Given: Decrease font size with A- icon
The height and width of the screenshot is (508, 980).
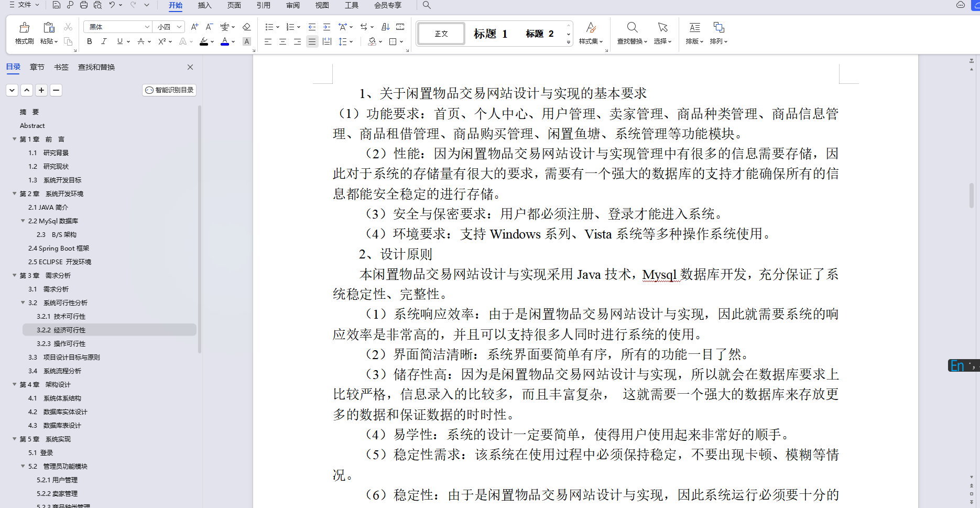Looking at the screenshot, I should coord(209,27).
